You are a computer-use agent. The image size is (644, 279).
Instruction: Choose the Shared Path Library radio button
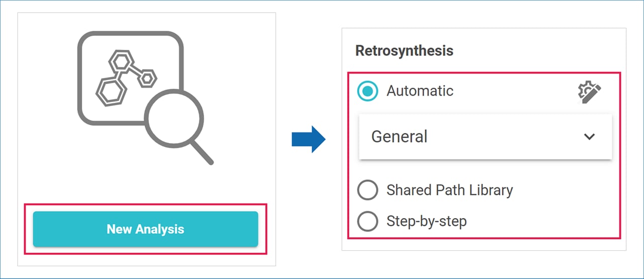(367, 190)
